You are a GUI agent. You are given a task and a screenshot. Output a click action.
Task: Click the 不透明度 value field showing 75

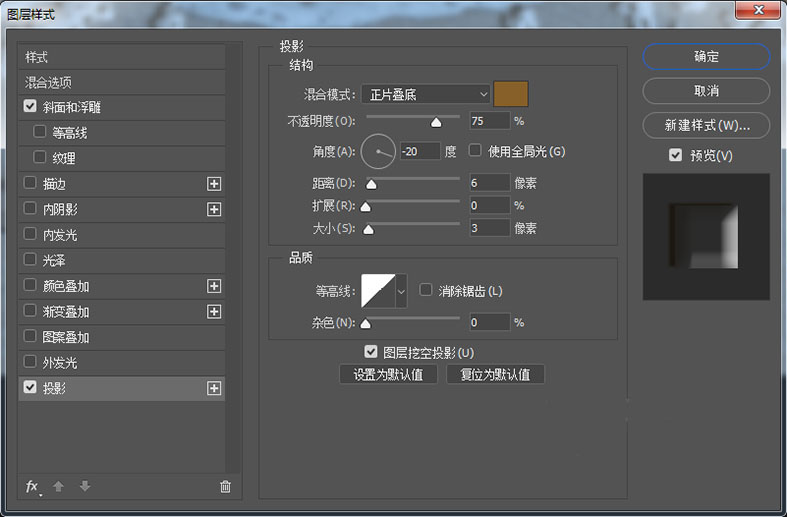tap(490, 121)
